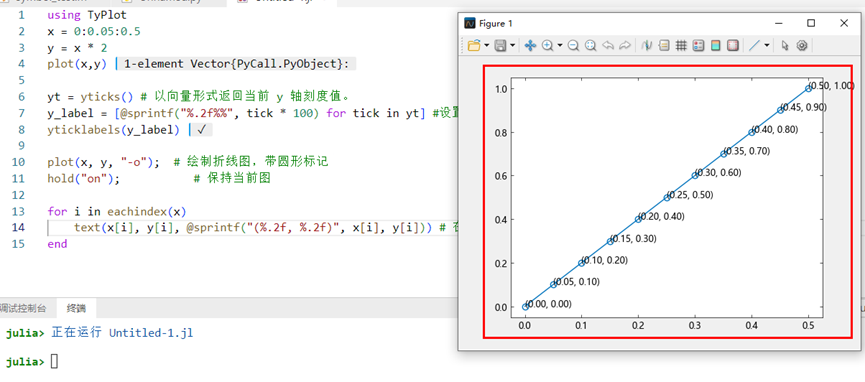This screenshot has height=382, width=865.
Task: Maximize the Figure 1 window
Action: click(811, 23)
